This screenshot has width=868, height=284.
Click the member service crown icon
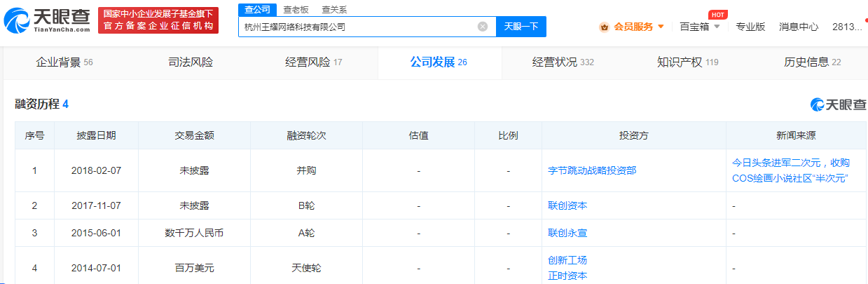[x=604, y=27]
